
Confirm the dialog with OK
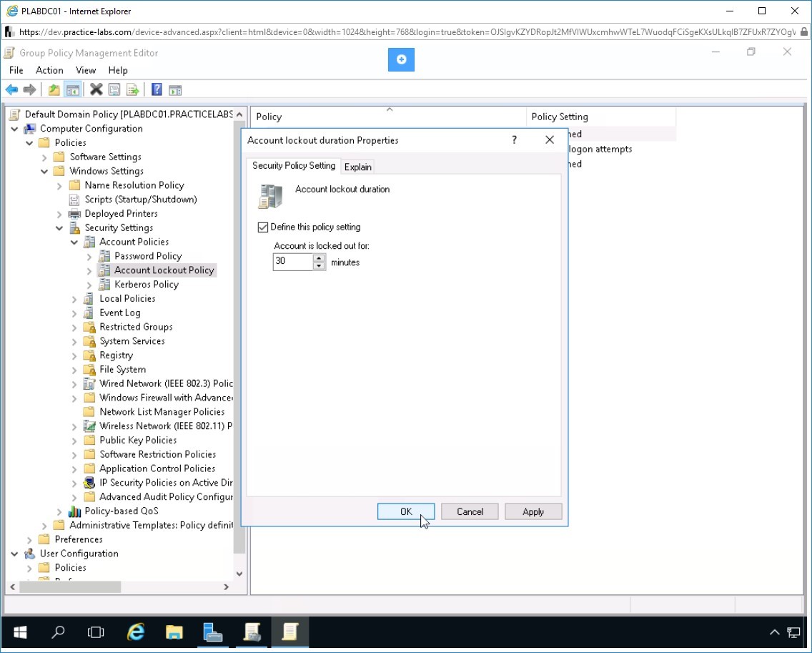point(406,511)
